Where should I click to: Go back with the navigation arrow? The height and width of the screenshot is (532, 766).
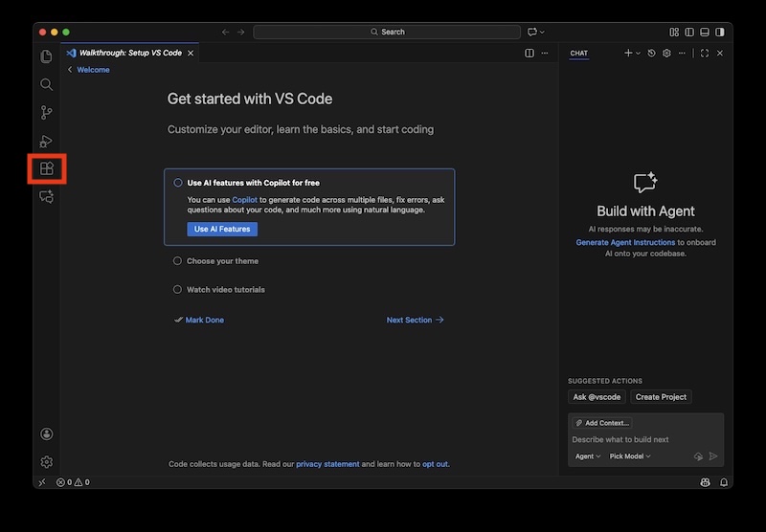point(225,32)
